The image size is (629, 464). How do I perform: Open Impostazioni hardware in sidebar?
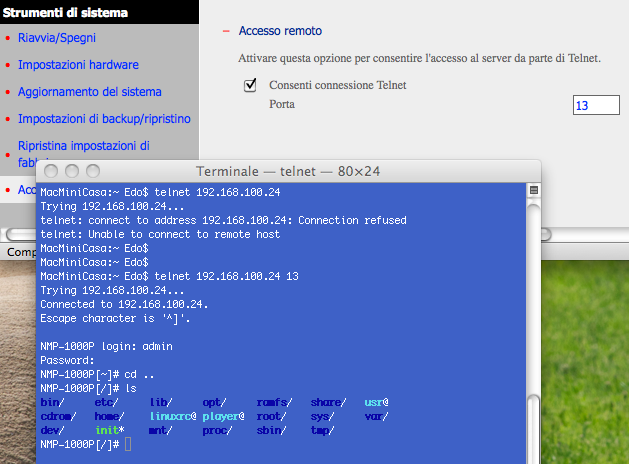[78, 65]
